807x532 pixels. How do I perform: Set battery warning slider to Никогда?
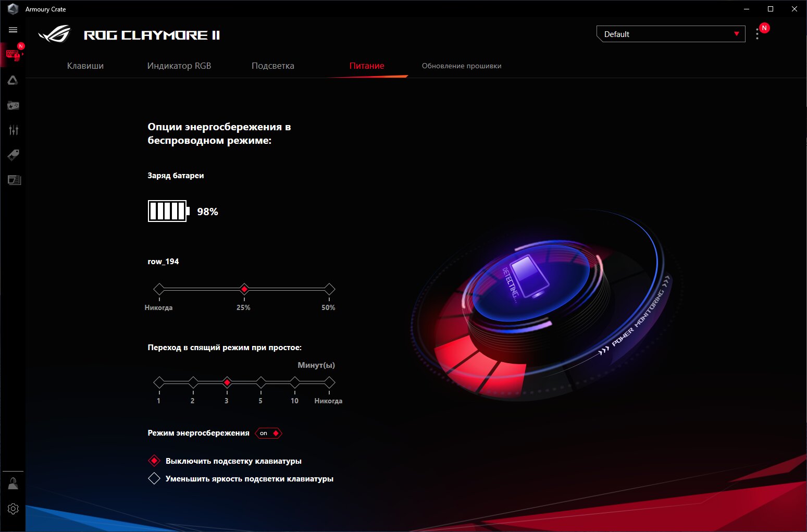tap(159, 289)
